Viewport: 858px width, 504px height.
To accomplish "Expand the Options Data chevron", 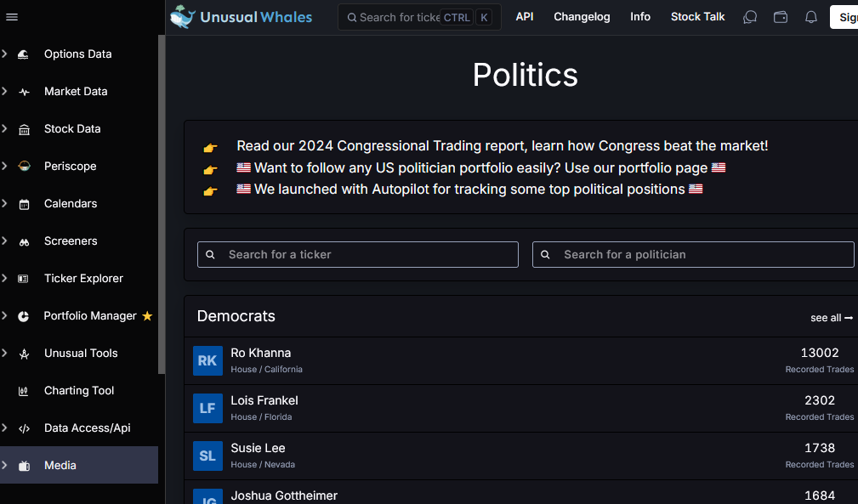I will point(4,53).
